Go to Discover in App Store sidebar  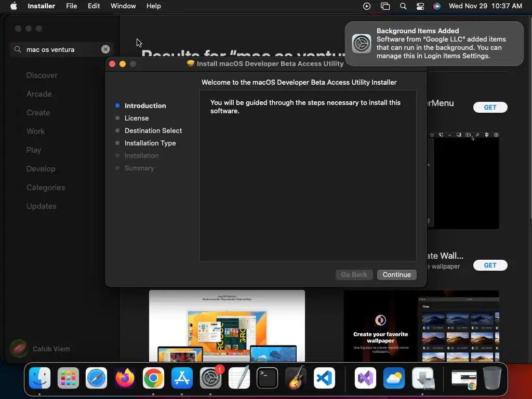point(42,75)
